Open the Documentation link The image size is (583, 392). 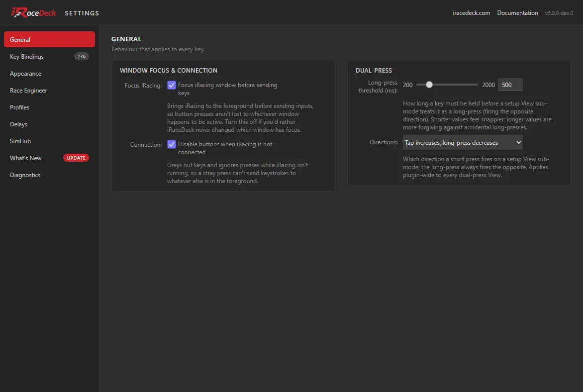click(x=517, y=13)
